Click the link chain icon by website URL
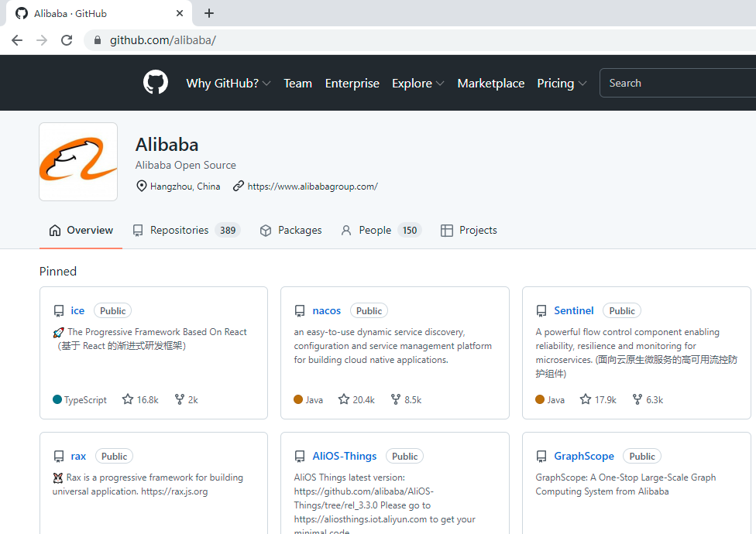 (x=238, y=186)
